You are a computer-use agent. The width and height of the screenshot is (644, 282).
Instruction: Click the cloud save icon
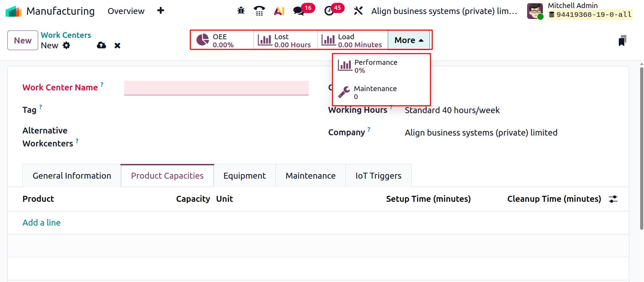101,45
